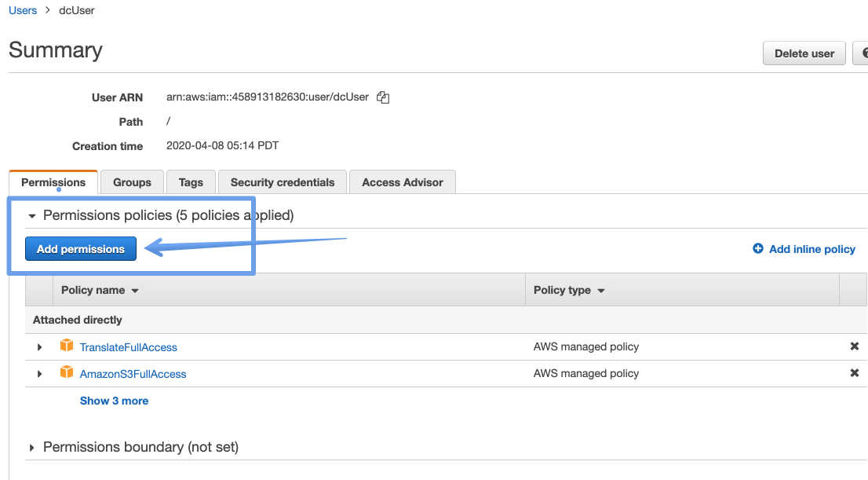Click Show 3 more policies
Image resolution: width=868 pixels, height=480 pixels.
tap(114, 401)
